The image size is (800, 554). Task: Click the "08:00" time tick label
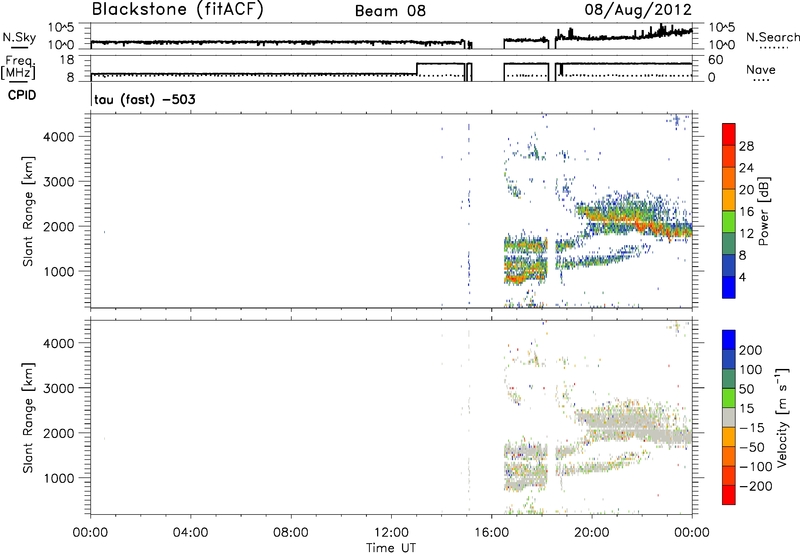pyautogui.click(x=291, y=533)
